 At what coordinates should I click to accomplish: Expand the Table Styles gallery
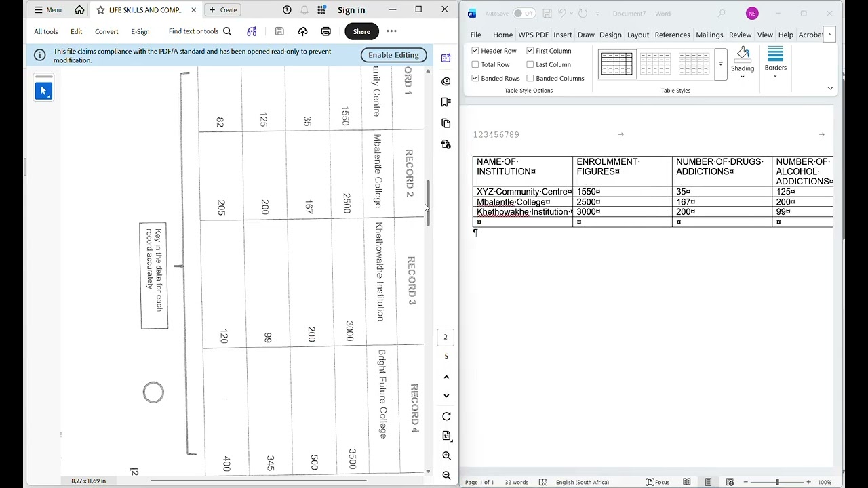[721, 64]
